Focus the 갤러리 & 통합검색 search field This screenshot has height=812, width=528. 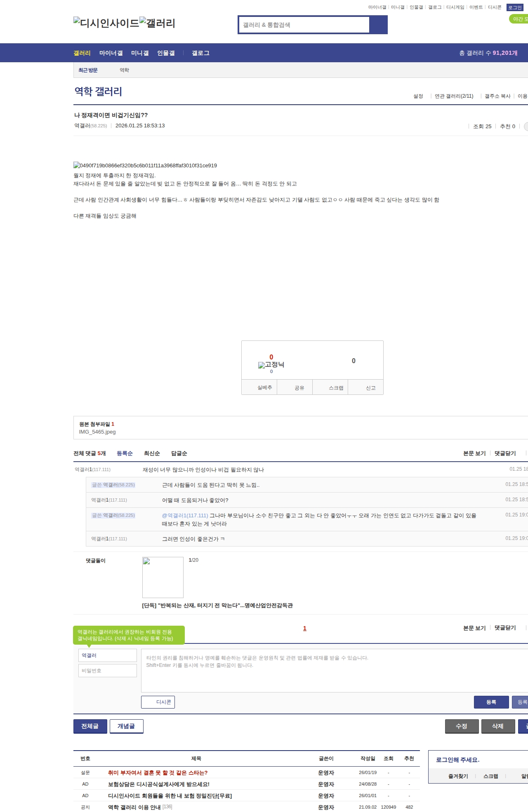click(304, 25)
